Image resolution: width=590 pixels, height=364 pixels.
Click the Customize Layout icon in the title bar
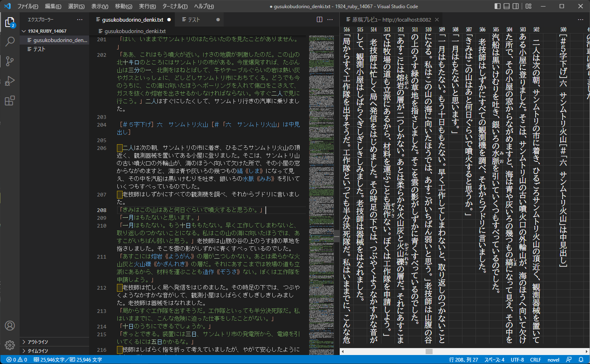[x=529, y=6]
